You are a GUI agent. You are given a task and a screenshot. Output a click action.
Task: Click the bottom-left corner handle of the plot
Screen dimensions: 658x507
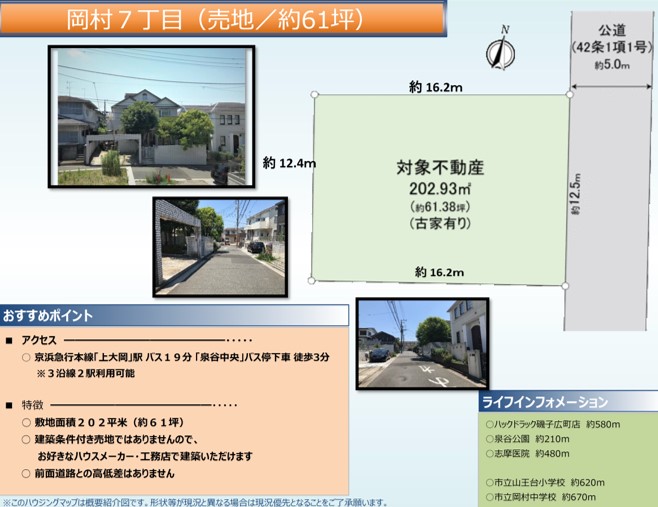[x=312, y=279]
